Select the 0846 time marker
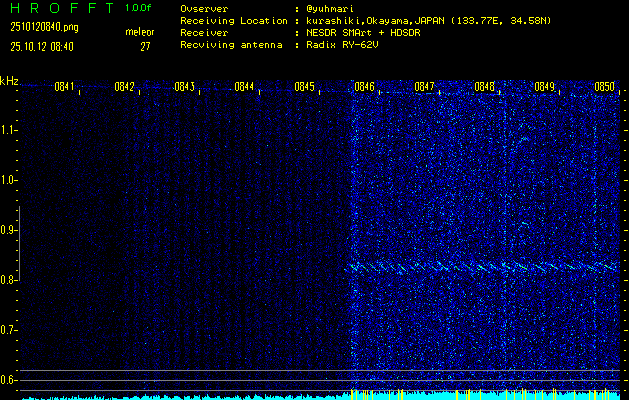Image resolution: width=629 pixels, height=400 pixels. click(365, 87)
